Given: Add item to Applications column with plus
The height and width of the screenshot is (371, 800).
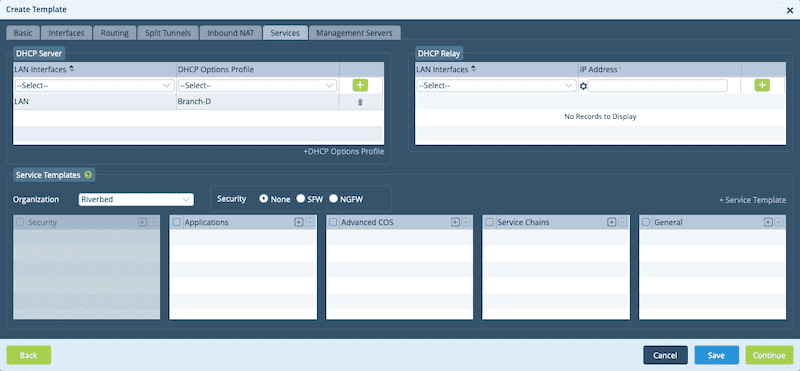Looking at the screenshot, I should [x=298, y=222].
